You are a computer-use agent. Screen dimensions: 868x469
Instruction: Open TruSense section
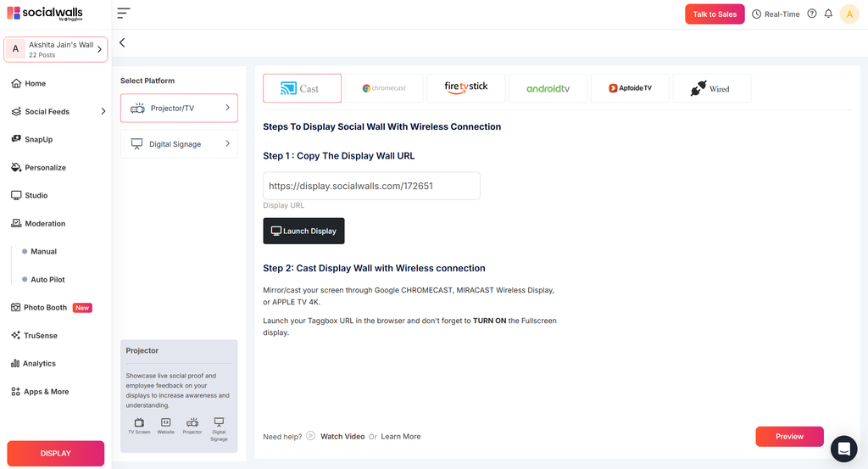coord(34,336)
